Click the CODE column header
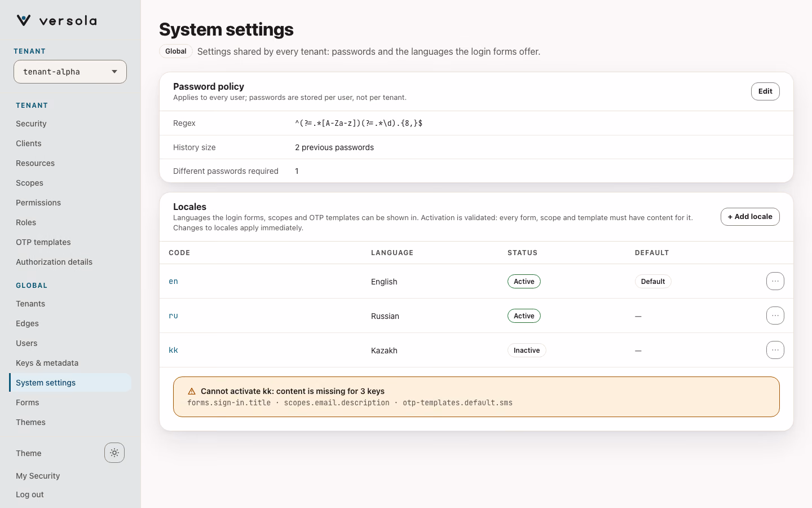Screen dimensions: 812x508 (x=179, y=253)
